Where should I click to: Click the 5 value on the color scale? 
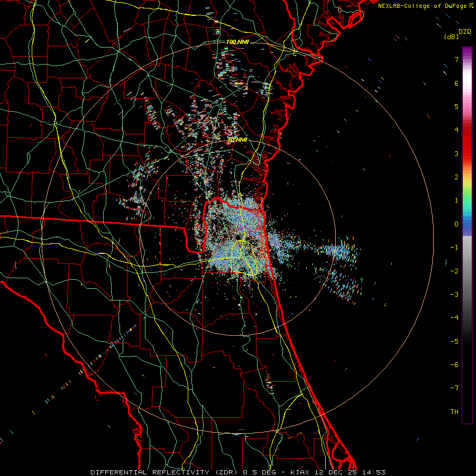tap(456, 106)
